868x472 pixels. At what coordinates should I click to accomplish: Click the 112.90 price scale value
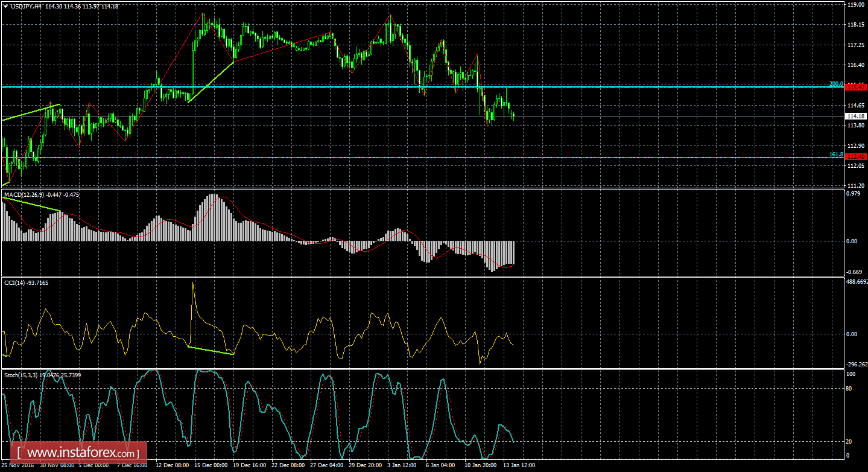pyautogui.click(x=855, y=146)
